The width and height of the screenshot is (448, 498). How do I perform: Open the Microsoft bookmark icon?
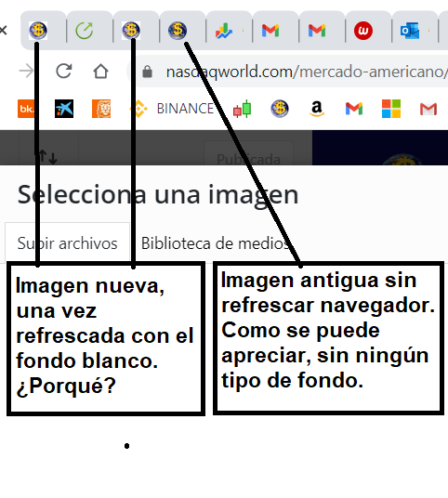tap(391, 109)
